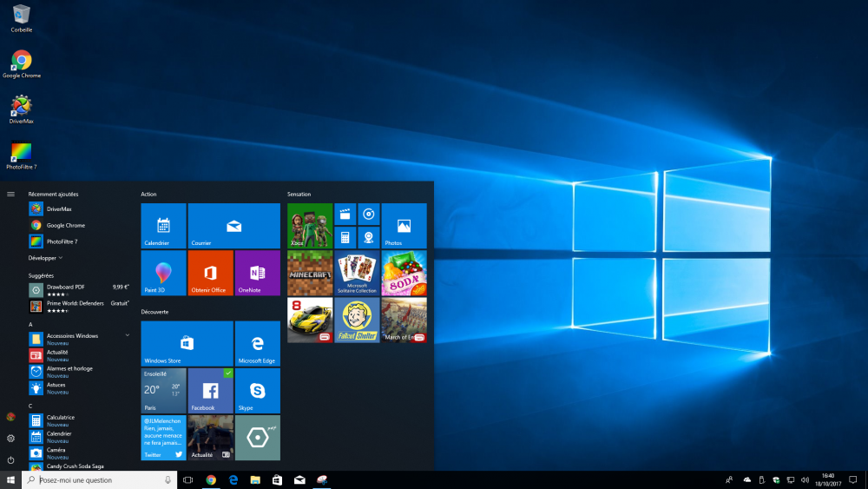This screenshot has height=489, width=868.
Task: Open the Task View button
Action: click(x=187, y=479)
